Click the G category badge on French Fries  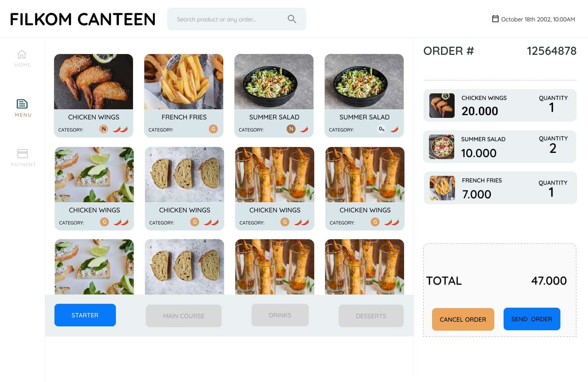click(x=213, y=128)
